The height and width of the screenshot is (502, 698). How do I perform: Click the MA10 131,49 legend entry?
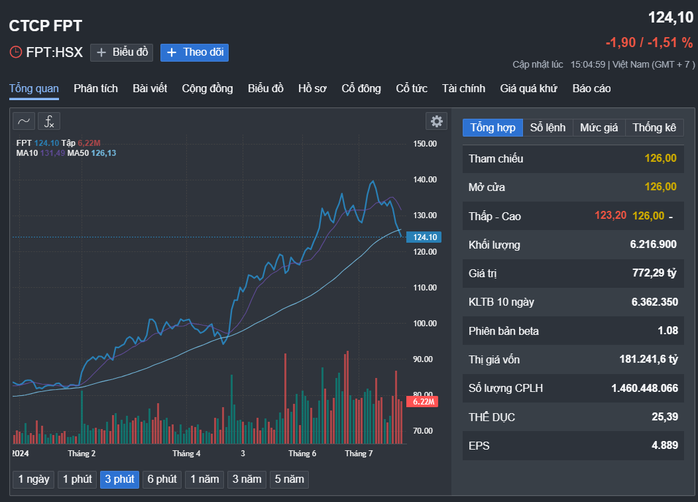pos(41,153)
